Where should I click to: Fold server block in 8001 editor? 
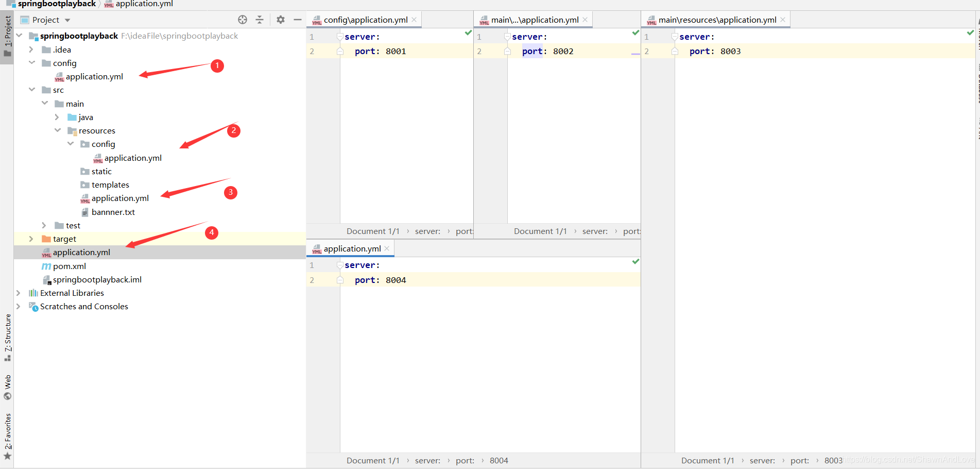click(x=340, y=37)
